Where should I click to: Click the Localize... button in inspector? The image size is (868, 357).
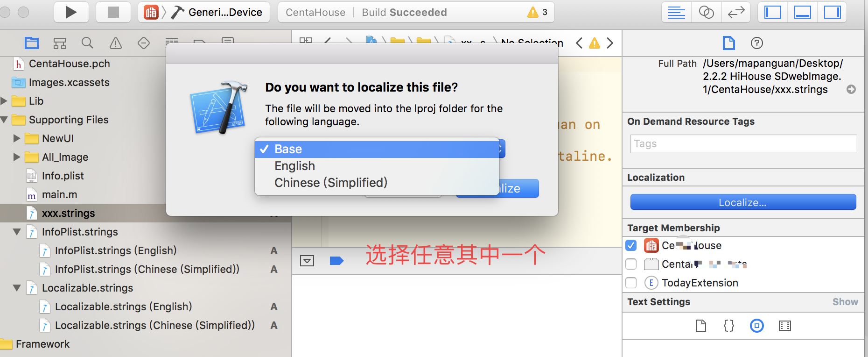pyautogui.click(x=743, y=202)
